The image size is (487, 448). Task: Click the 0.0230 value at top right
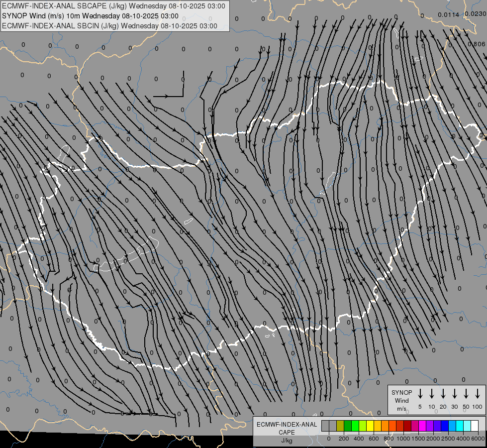click(476, 13)
